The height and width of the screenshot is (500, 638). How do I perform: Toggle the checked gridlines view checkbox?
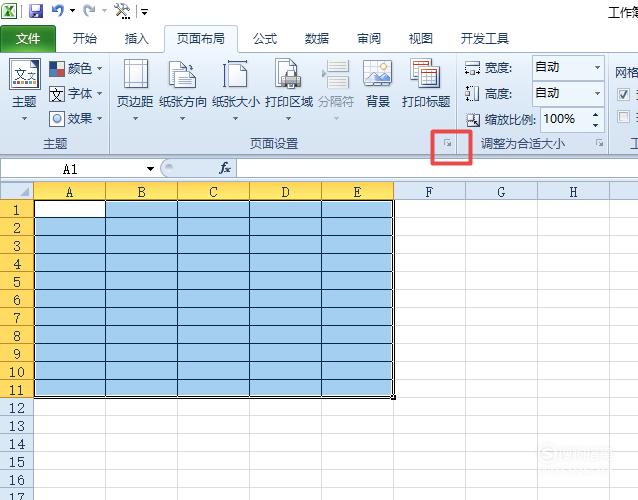pyautogui.click(x=623, y=94)
